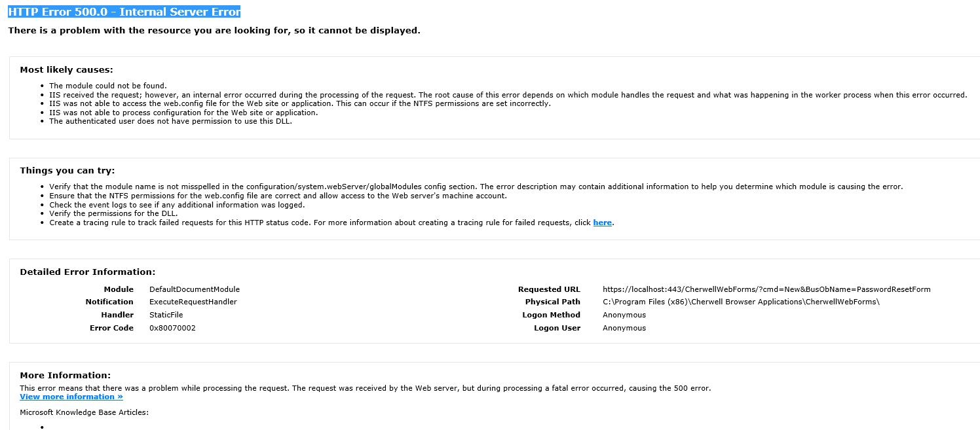Click 'The module could not be found' bullet
Image resolution: width=980 pixels, height=430 pixels.
coord(108,86)
